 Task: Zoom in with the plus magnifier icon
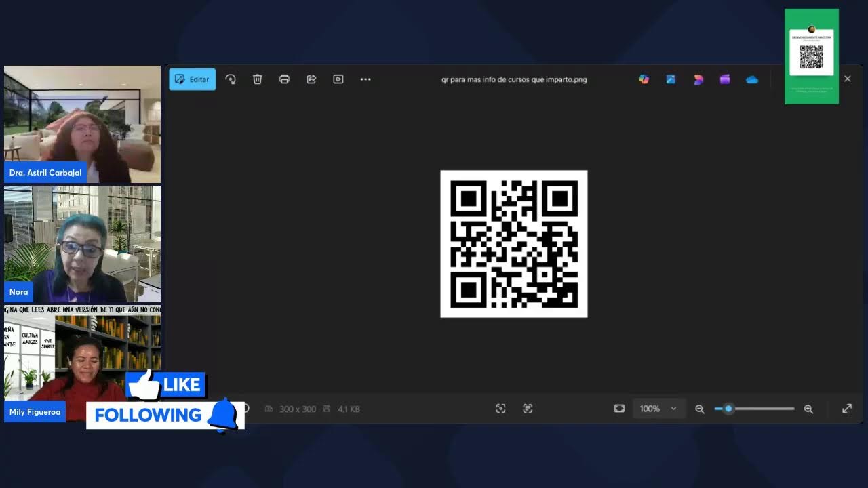808,409
